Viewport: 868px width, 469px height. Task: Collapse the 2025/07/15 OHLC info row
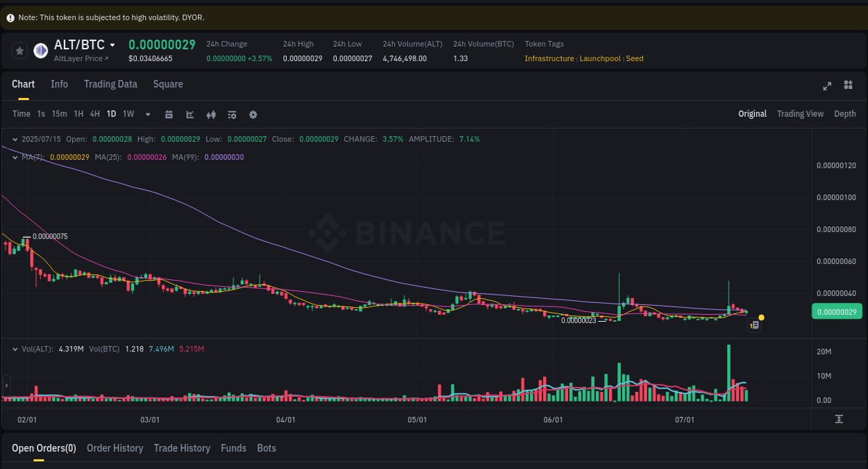click(x=14, y=139)
